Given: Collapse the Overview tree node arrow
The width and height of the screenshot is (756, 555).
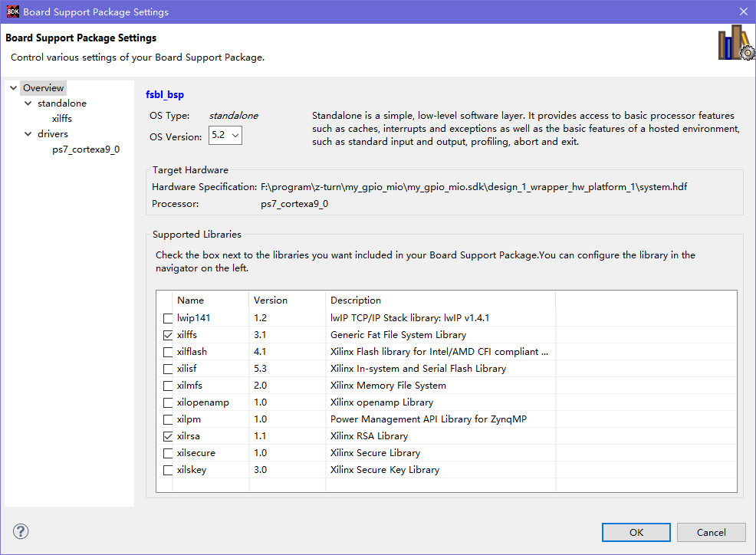Looking at the screenshot, I should tap(14, 87).
